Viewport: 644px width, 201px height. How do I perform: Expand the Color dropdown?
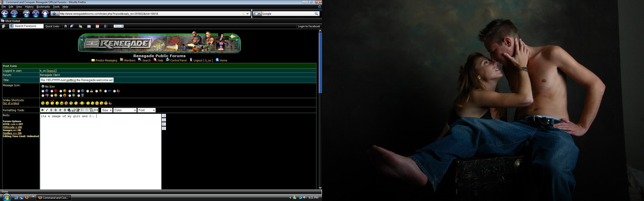pyautogui.click(x=125, y=110)
